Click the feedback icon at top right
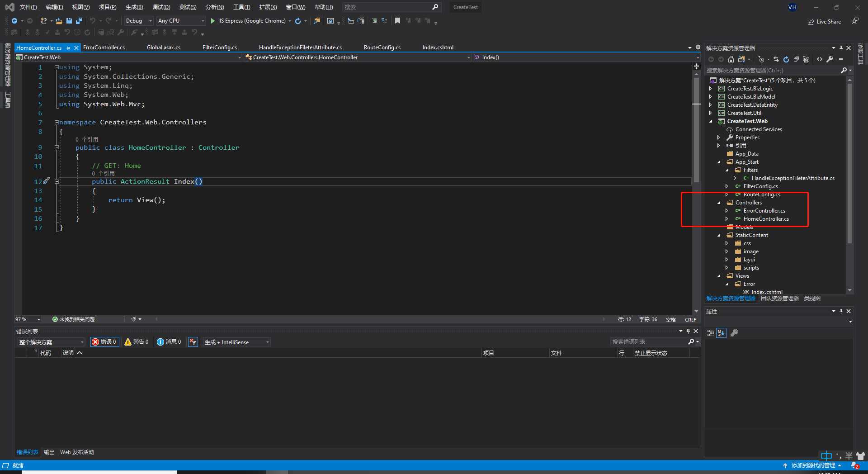The image size is (868, 474). point(855,21)
